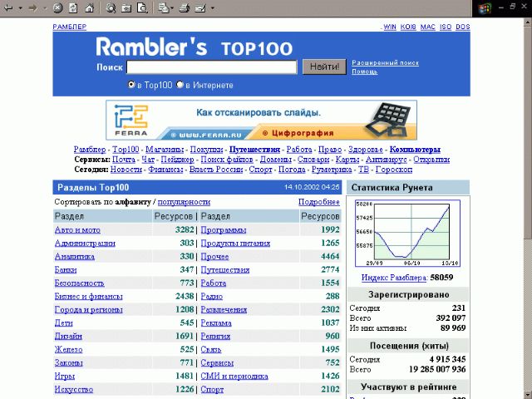Open the Расширенный поиск link
Image resolution: width=532 pixels, height=399 pixels.
pos(385,63)
